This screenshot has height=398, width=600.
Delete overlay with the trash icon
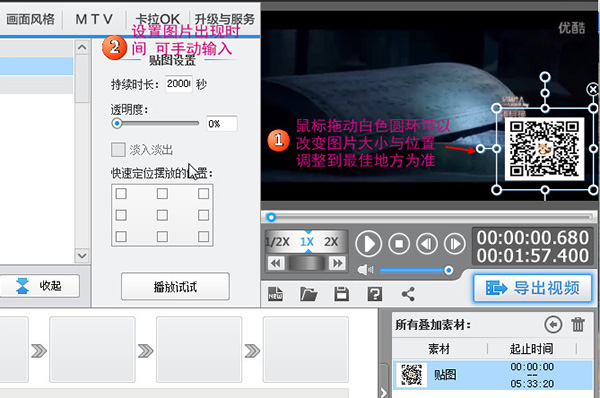pos(578,325)
